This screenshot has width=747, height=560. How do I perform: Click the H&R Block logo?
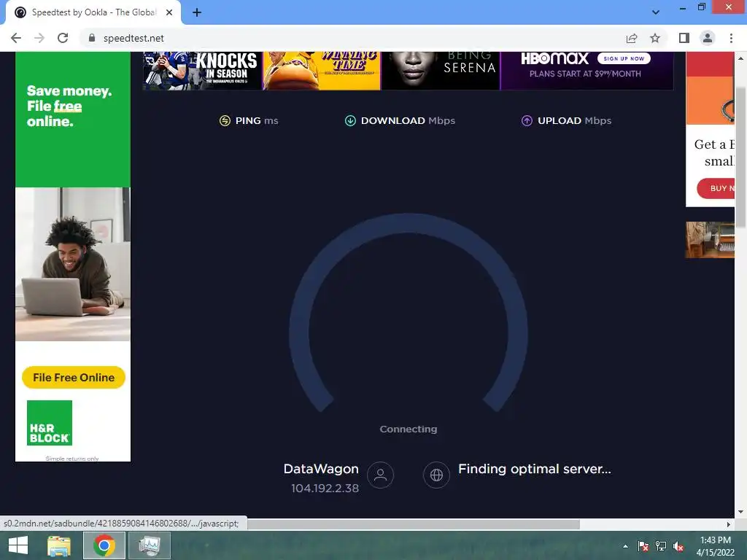pos(50,423)
